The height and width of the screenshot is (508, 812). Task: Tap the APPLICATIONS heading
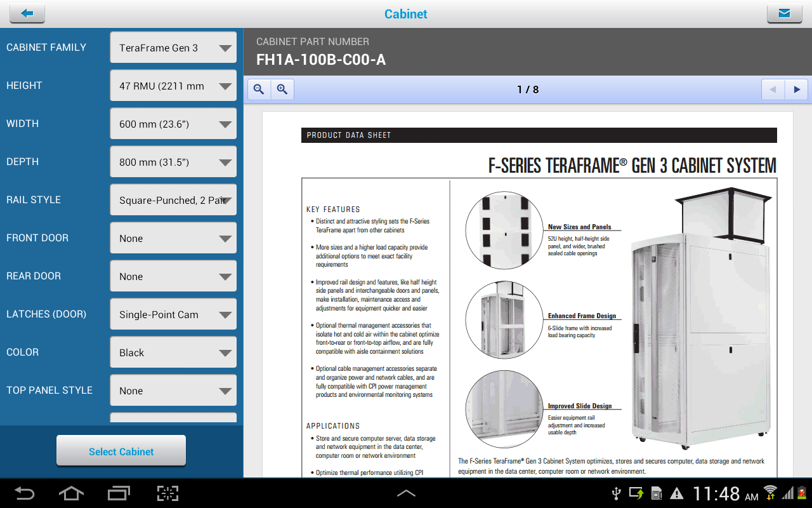coord(333,425)
